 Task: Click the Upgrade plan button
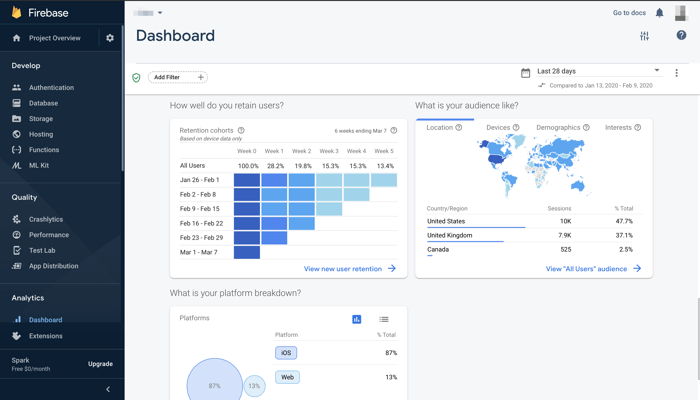(100, 364)
